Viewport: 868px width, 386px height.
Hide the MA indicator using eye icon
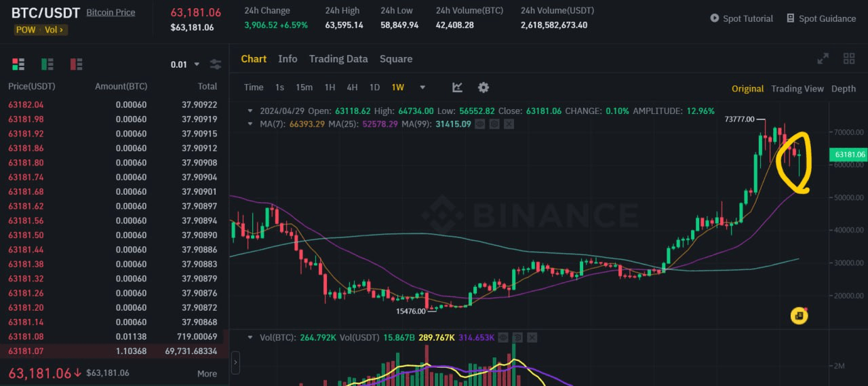(479, 124)
